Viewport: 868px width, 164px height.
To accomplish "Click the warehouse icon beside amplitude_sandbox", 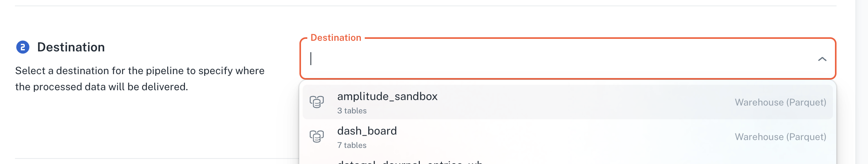I will point(317,102).
